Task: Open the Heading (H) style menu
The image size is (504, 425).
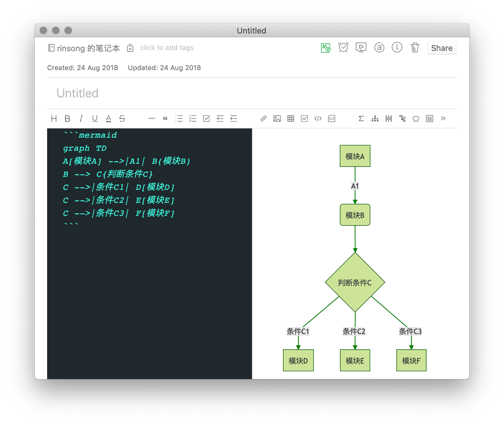Action: 54,119
